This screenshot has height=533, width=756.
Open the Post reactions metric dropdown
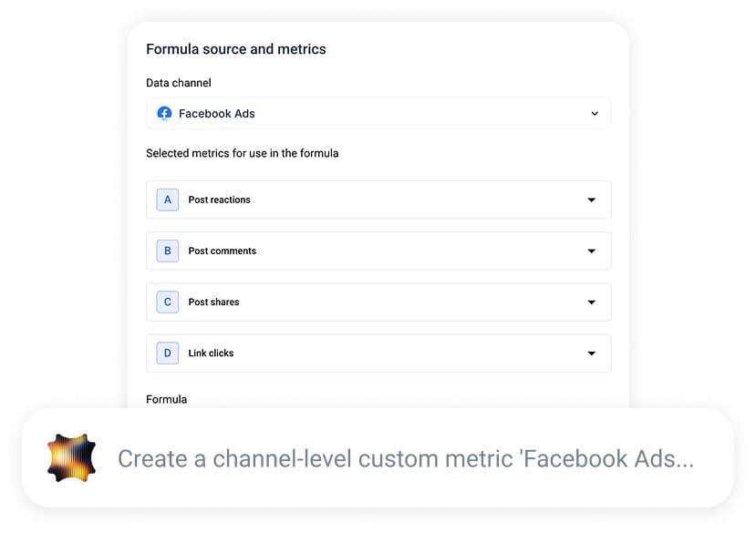click(378, 200)
